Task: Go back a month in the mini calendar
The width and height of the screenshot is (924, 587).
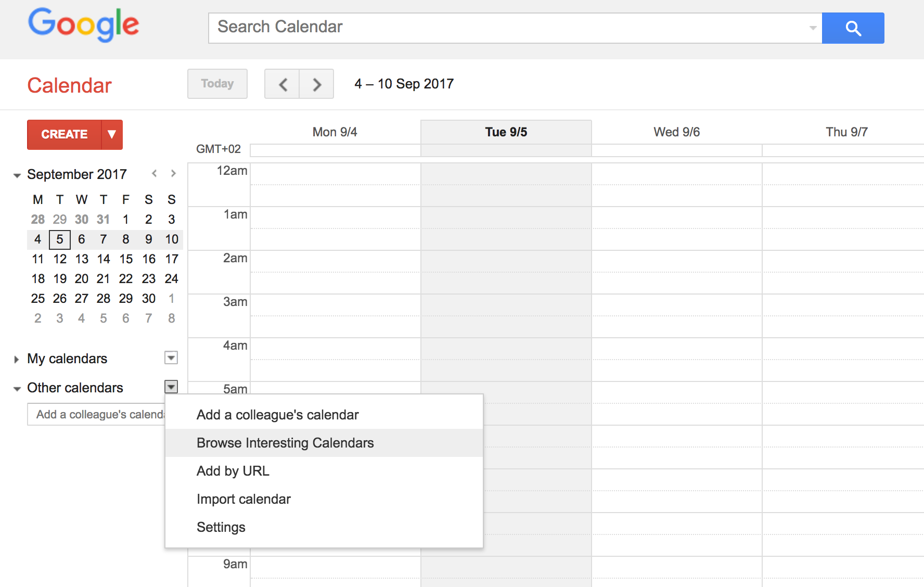Action: click(x=154, y=173)
